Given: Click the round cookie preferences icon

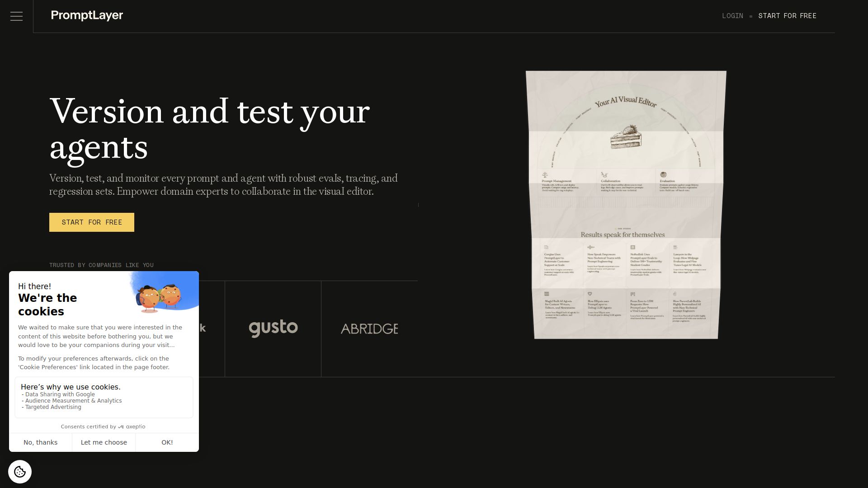Looking at the screenshot, I should click(20, 472).
